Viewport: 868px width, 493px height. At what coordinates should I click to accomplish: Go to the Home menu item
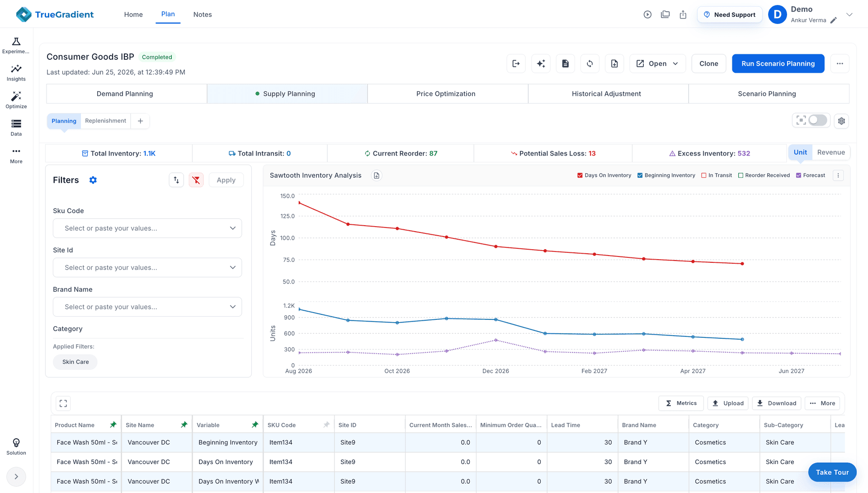coord(133,14)
